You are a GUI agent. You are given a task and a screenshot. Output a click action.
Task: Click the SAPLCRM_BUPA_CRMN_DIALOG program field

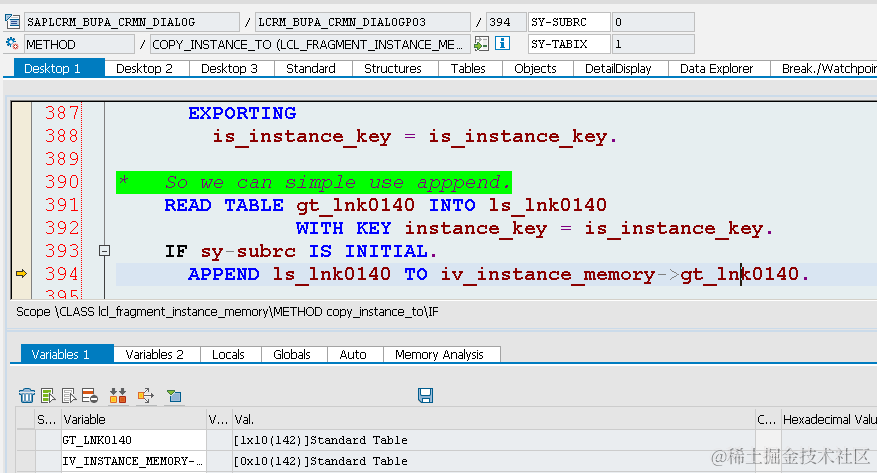click(132, 22)
